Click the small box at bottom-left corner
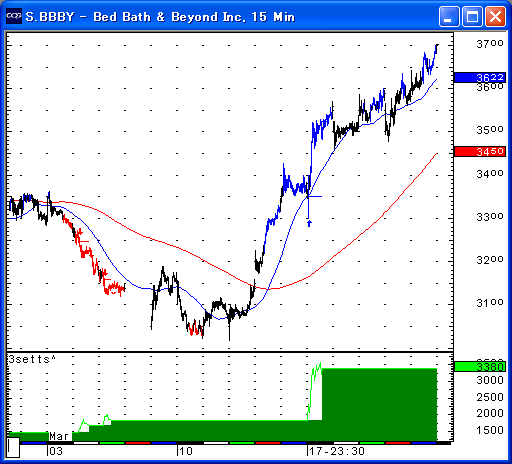The height and width of the screenshot is (464, 512). point(13,448)
